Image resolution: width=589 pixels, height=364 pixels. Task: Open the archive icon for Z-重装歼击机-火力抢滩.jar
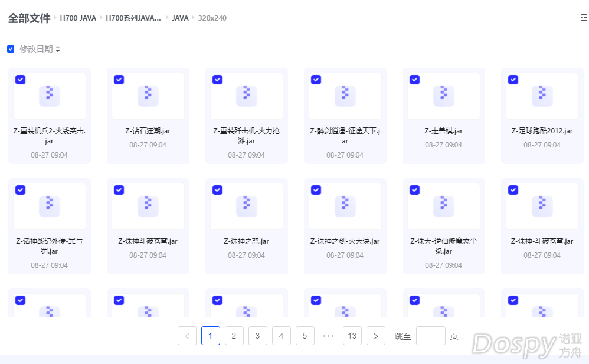pyautogui.click(x=247, y=96)
